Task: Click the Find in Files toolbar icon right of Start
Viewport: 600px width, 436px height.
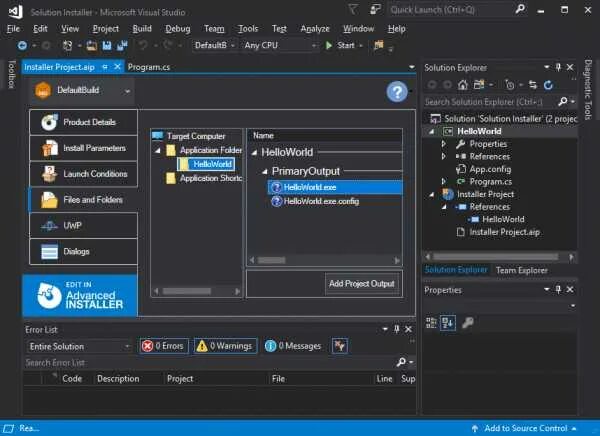Action: 378,45
